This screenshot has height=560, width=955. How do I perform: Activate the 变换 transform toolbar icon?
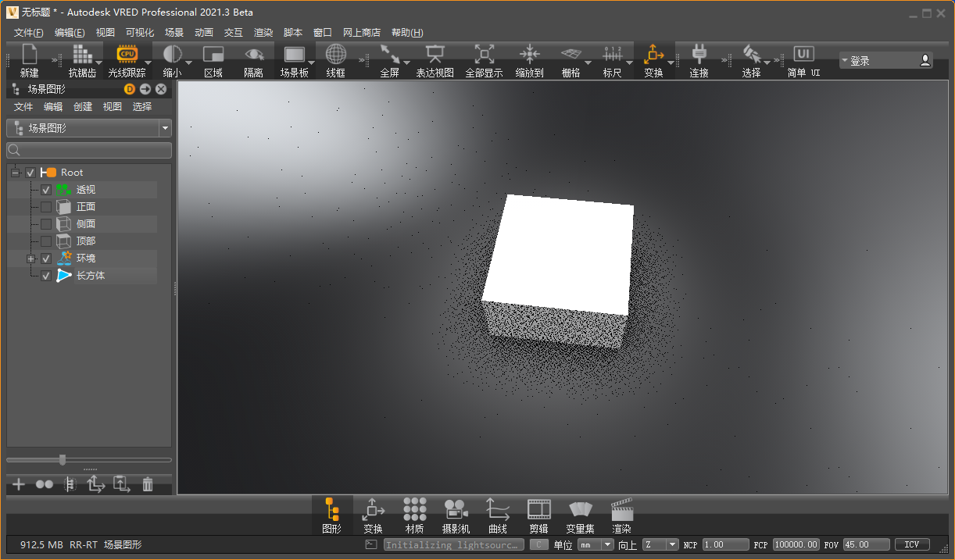click(x=653, y=55)
